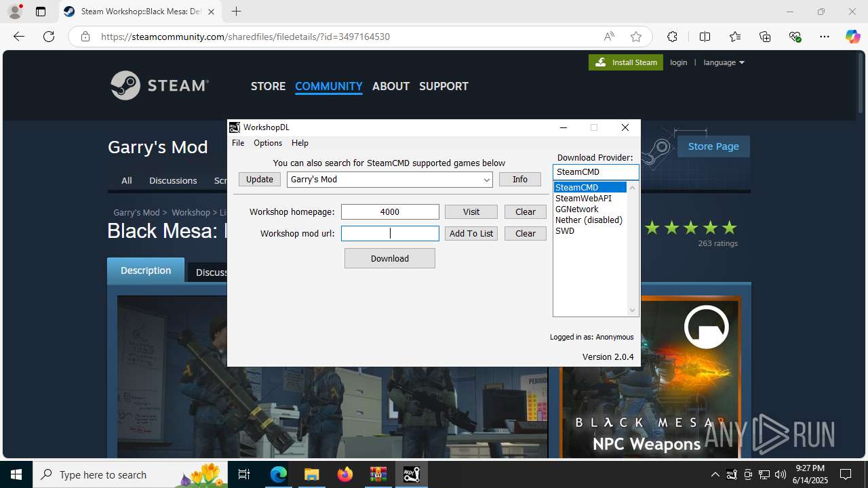View site information lock icon

click(85, 37)
